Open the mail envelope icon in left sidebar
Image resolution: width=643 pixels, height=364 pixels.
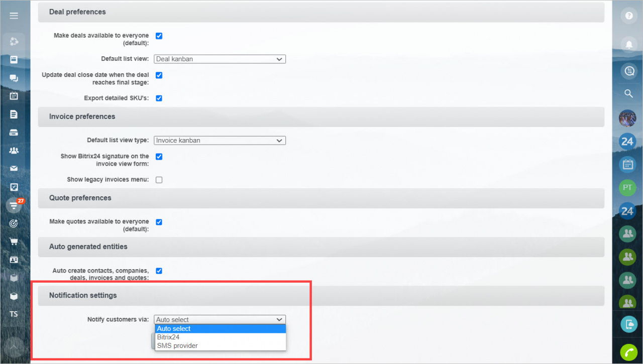[x=14, y=169]
